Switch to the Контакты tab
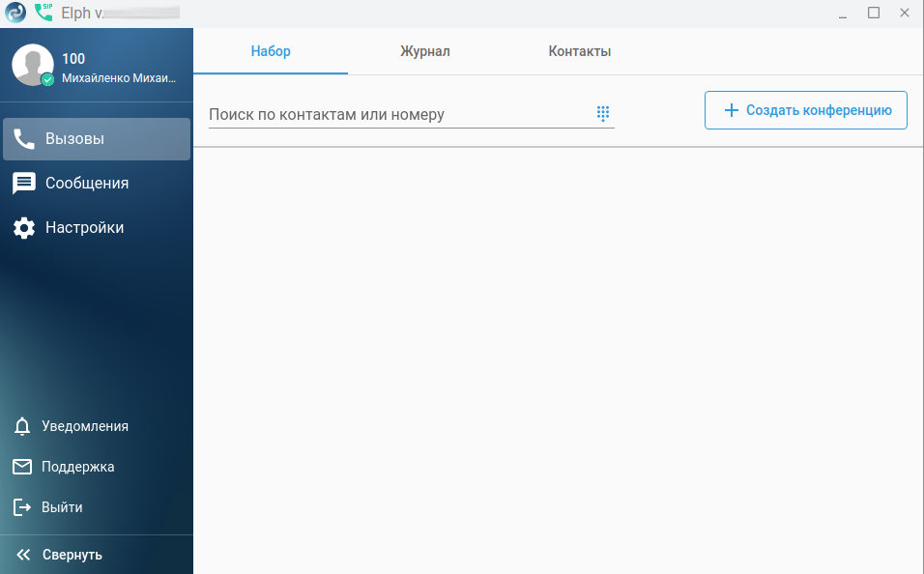924x574 pixels. (579, 51)
